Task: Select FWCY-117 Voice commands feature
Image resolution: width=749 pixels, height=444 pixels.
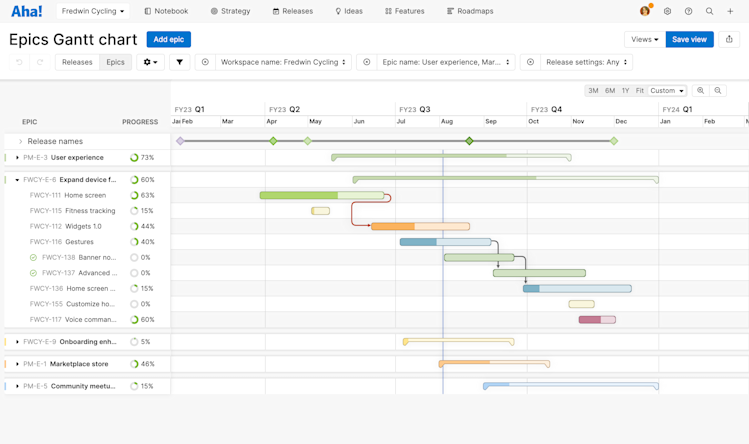Action: tap(73, 320)
